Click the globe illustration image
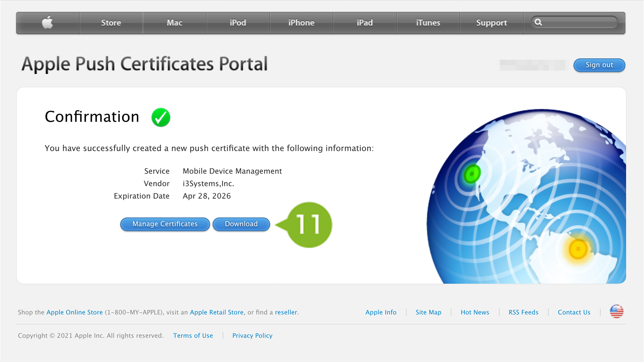 (526, 196)
